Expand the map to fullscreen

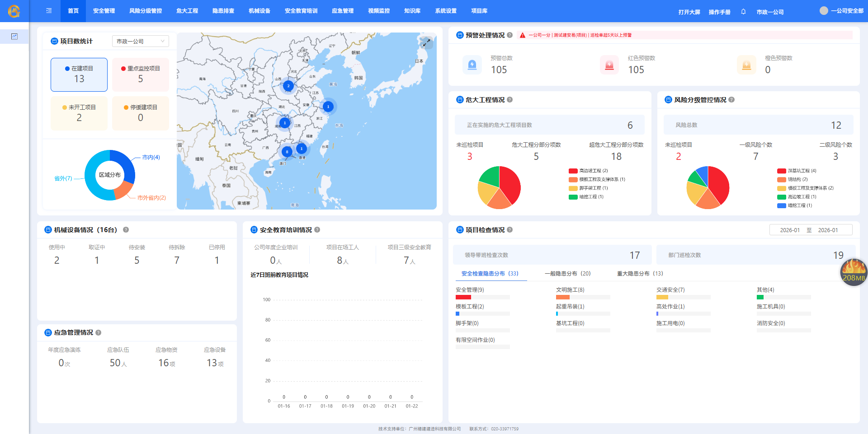426,42
